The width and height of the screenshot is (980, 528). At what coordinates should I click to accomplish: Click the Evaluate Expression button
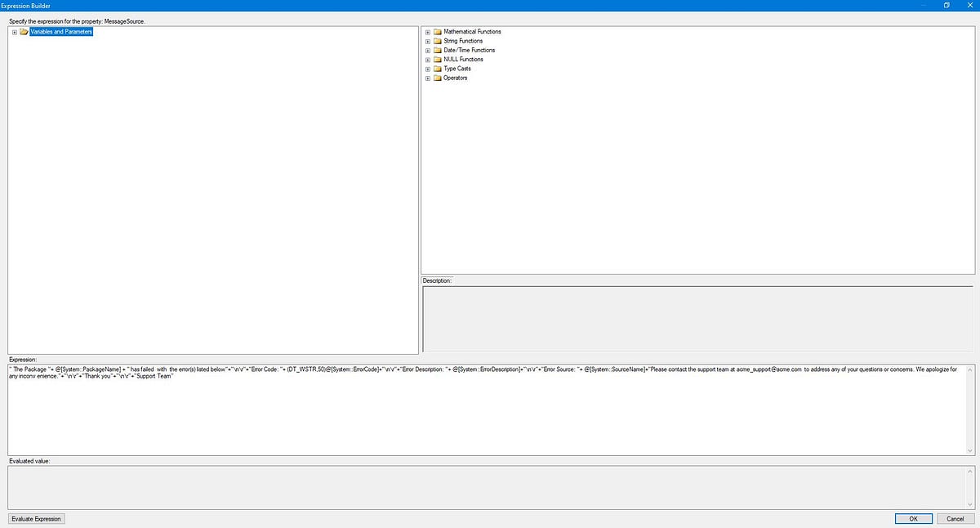point(36,518)
